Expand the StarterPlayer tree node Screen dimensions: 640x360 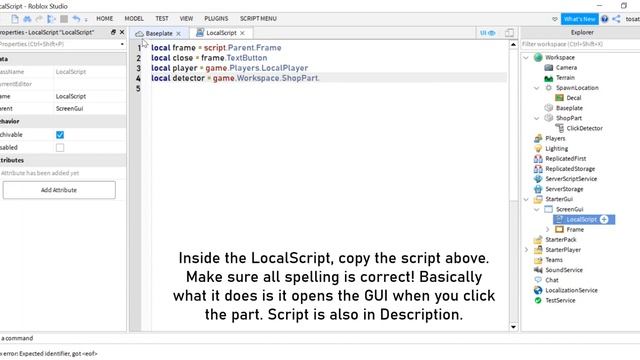526,250
